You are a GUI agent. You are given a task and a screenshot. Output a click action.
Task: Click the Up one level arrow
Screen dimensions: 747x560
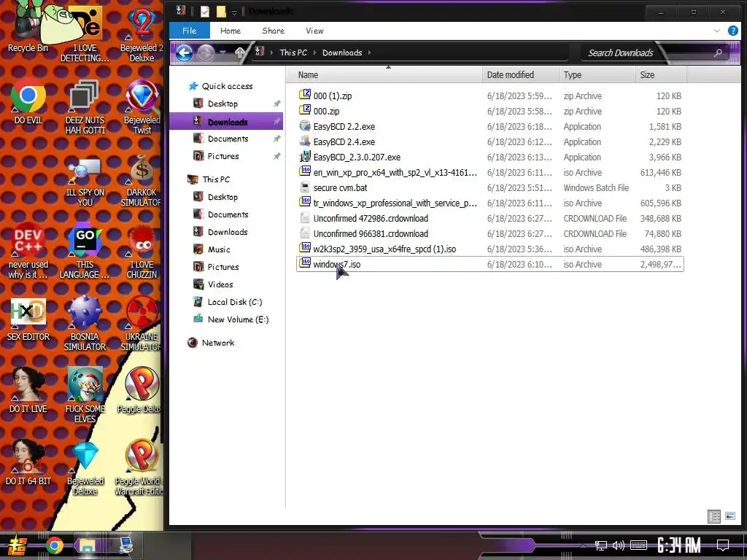239,52
